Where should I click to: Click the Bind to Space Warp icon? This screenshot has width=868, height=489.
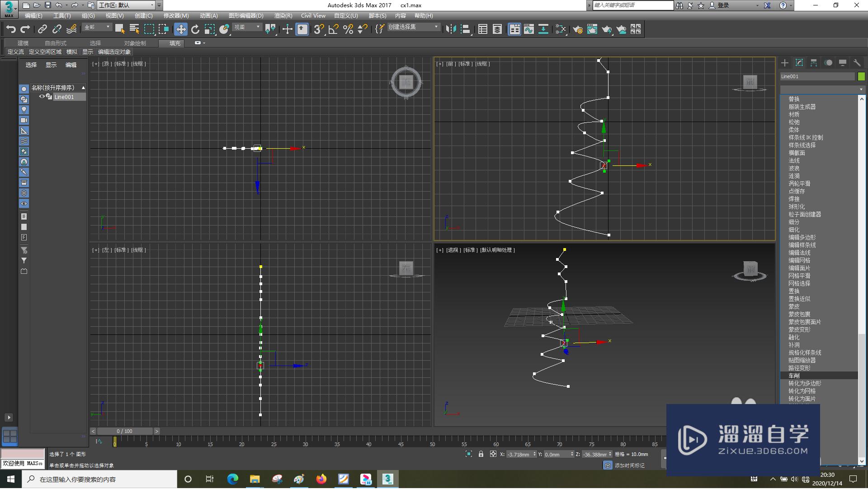pos(71,29)
